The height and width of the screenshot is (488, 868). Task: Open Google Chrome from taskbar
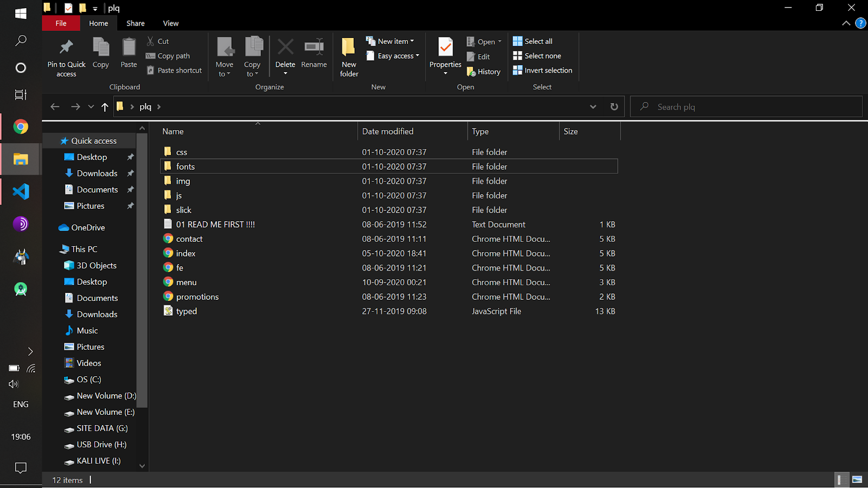tap(21, 127)
